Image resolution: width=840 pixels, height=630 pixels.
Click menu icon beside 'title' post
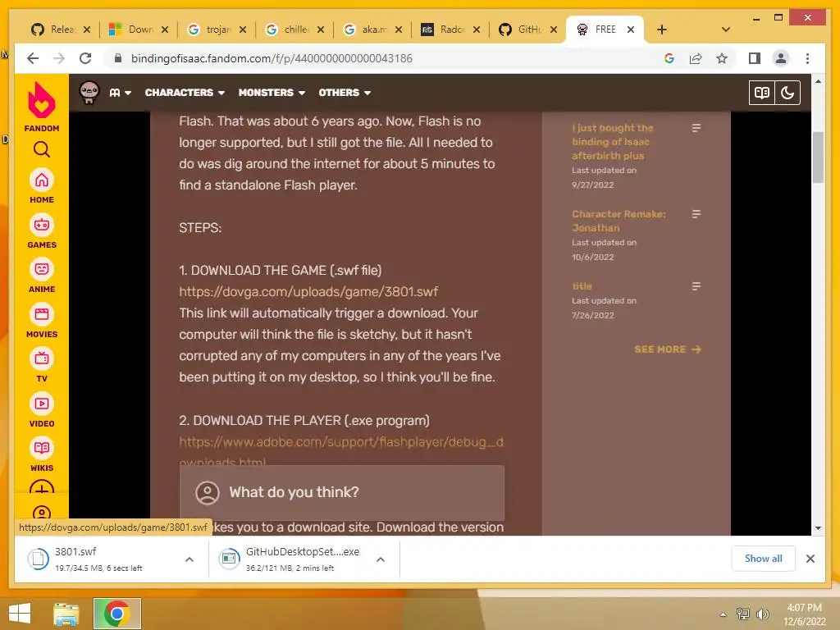click(696, 286)
